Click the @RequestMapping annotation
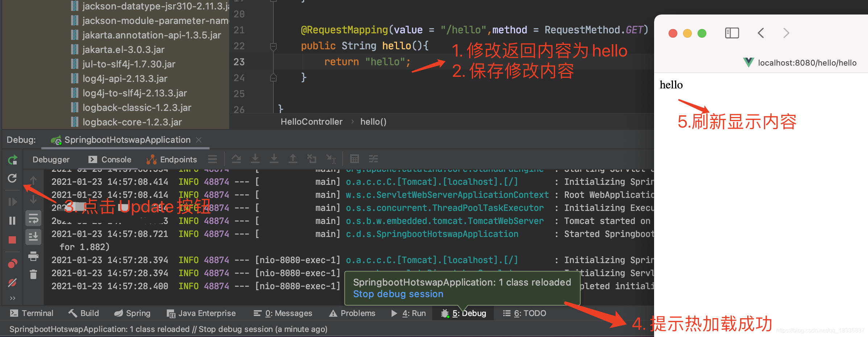Screen dimensions: 868x337 (x=344, y=30)
